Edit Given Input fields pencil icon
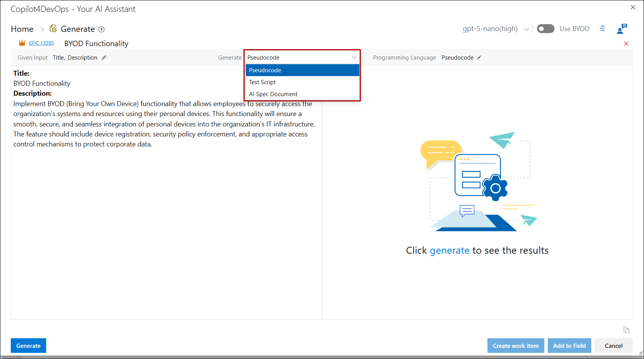 pos(104,58)
